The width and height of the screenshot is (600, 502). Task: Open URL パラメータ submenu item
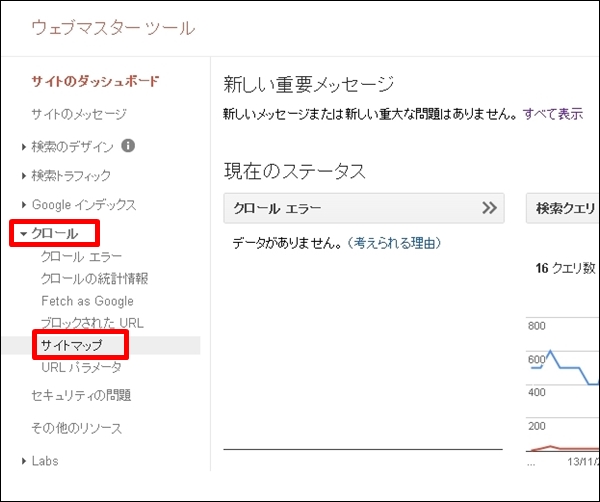tap(81, 367)
